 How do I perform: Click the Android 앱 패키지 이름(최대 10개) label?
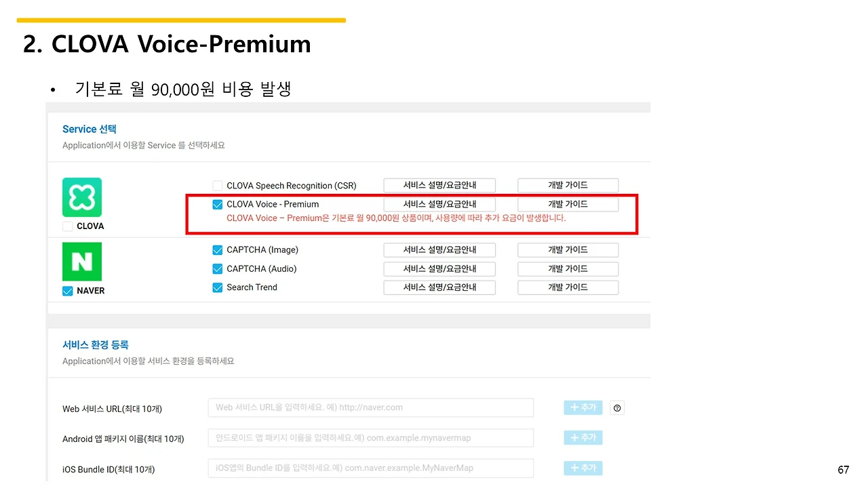coord(123,439)
